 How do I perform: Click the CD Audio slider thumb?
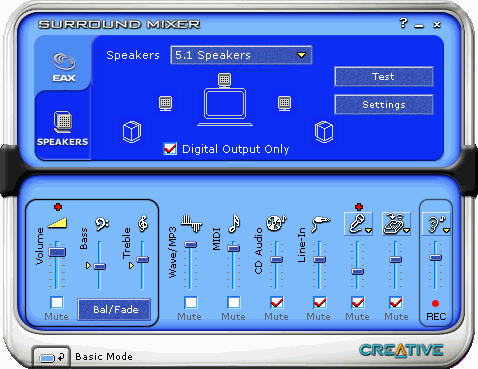click(x=276, y=259)
